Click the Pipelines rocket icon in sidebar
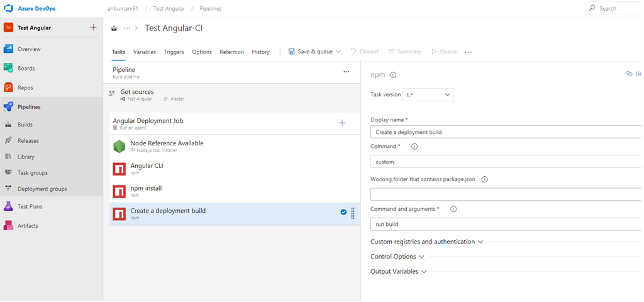This screenshot has width=644, height=302. pos(9,107)
